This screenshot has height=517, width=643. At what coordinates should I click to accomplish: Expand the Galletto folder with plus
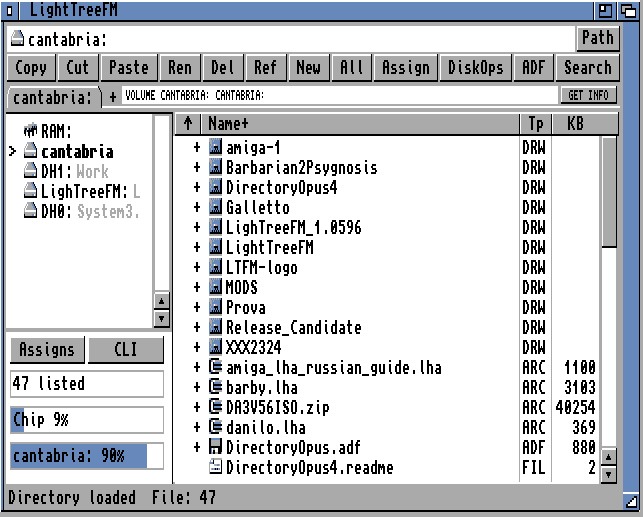pyautogui.click(x=197, y=207)
